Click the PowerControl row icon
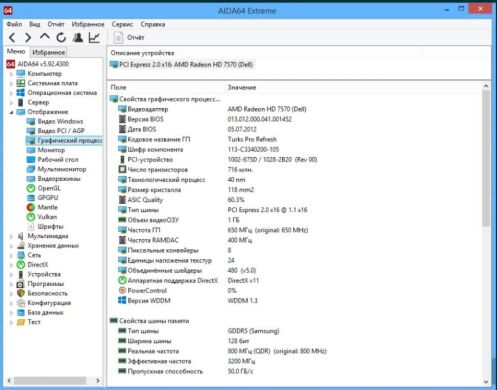This screenshot has height=390, width=497. (122, 290)
